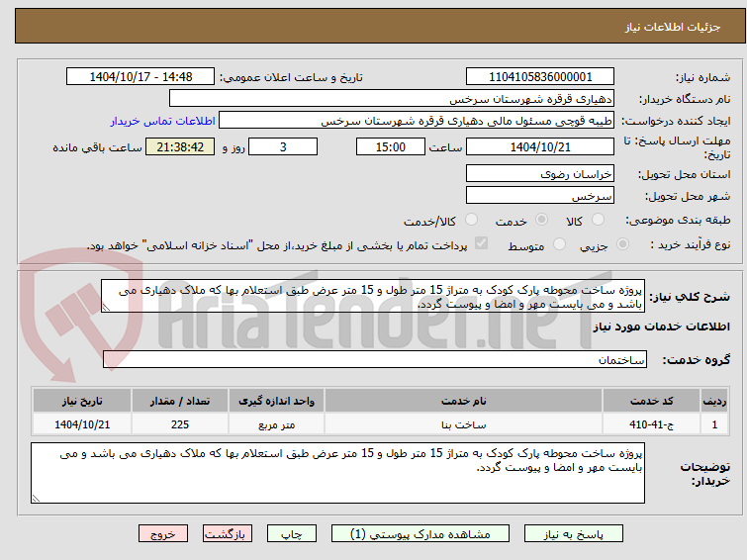Click the تعداد / مقدار column header
Image resolution: width=747 pixels, height=560 pixels.
click(180, 401)
